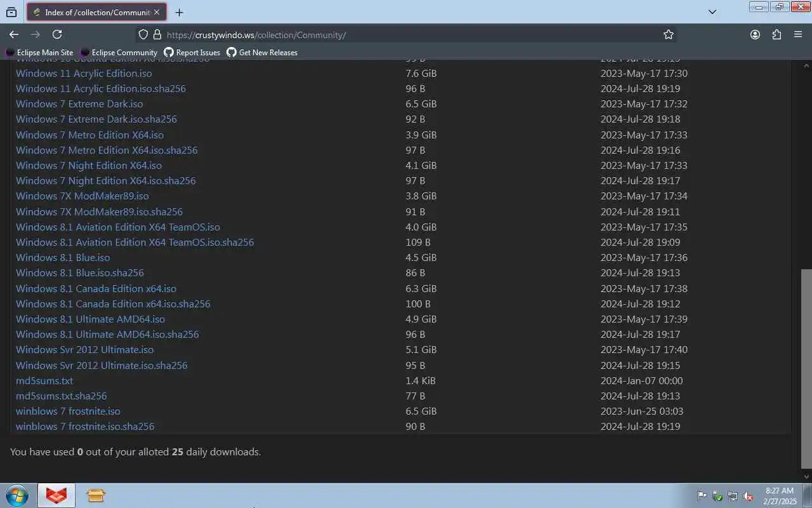Viewport: 812px width, 508px height.
Task: Download Windows 7 Extreme Dark.iso
Action: pos(79,104)
